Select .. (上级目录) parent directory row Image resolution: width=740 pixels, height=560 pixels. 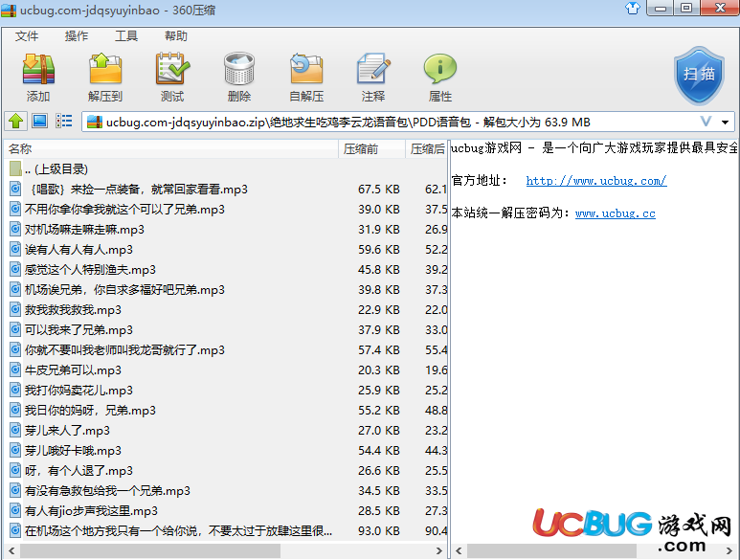point(226,168)
